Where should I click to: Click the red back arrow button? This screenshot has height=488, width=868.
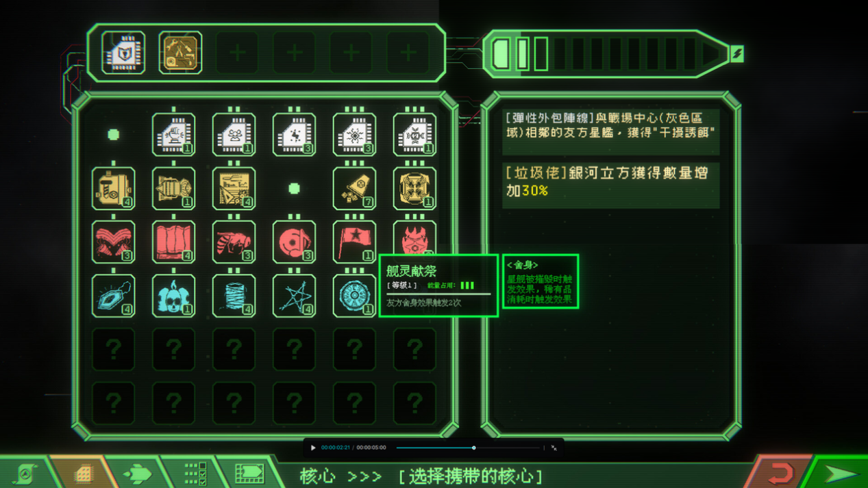[x=780, y=473]
